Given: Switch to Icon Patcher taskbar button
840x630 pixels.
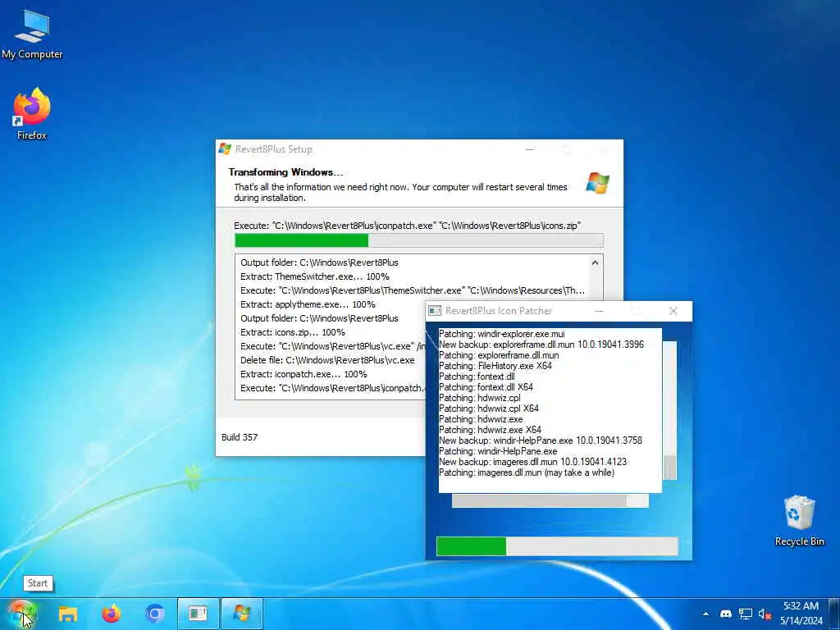Looking at the screenshot, I should [199, 614].
